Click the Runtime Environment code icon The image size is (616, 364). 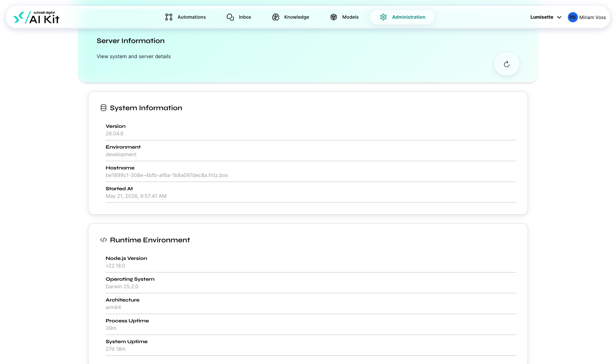coord(104,240)
